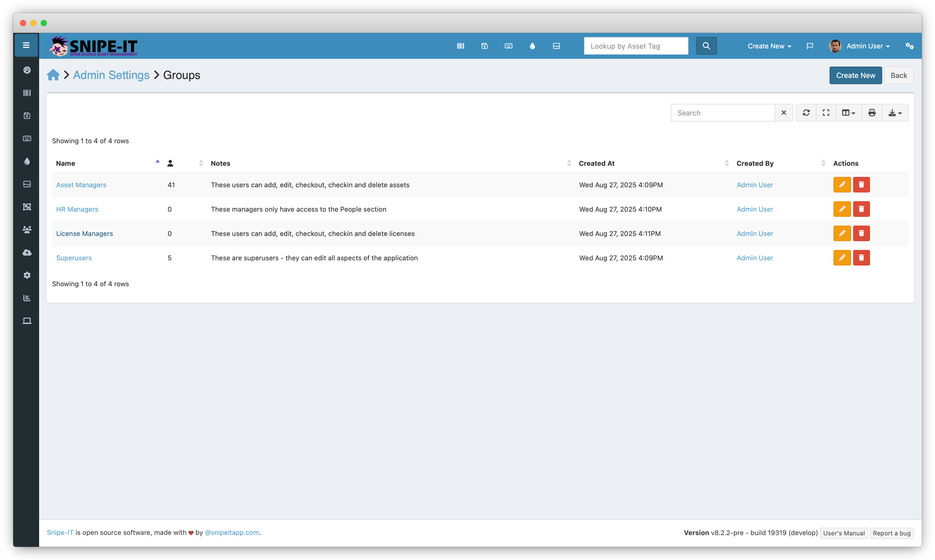Delete the License Managers group
Screen dimensions: 935x560
pyautogui.click(x=861, y=234)
